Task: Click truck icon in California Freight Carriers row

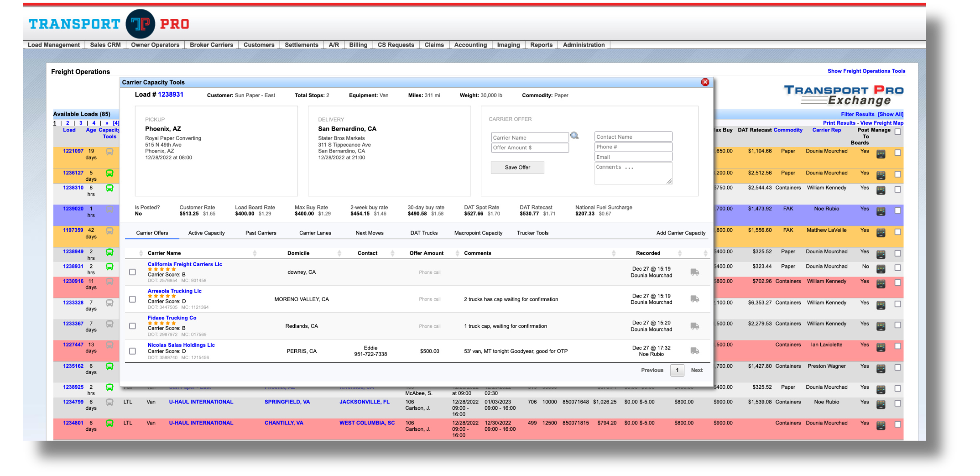Action: click(694, 272)
